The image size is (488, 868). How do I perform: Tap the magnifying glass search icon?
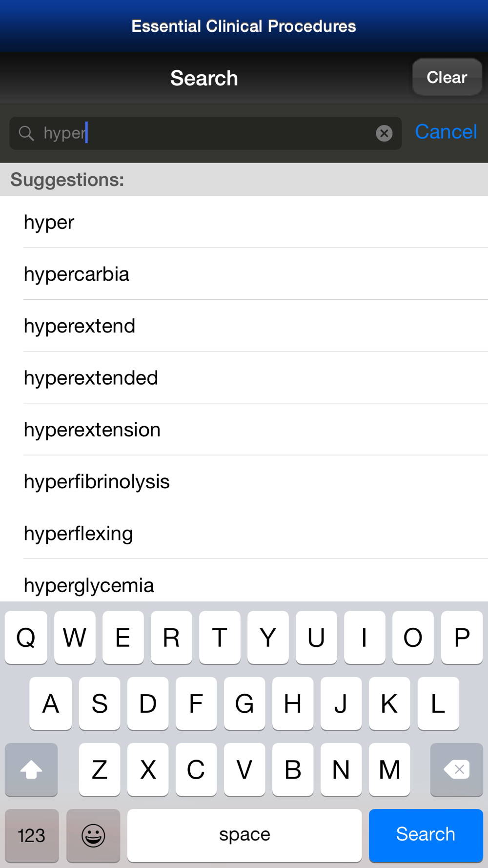[26, 133]
